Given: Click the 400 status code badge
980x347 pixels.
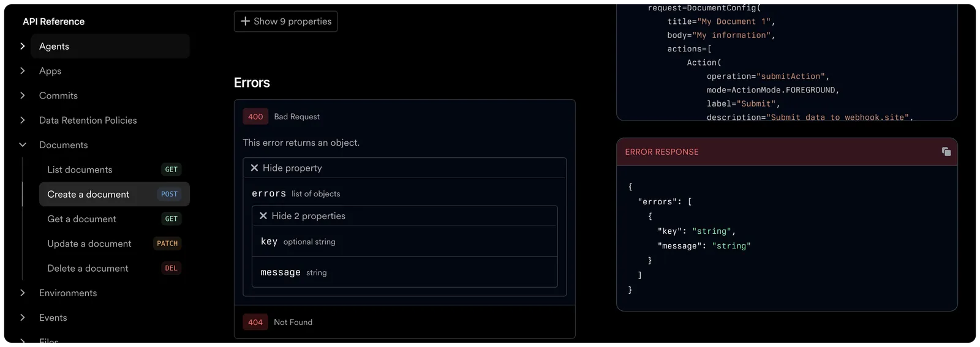Looking at the screenshot, I should (255, 116).
